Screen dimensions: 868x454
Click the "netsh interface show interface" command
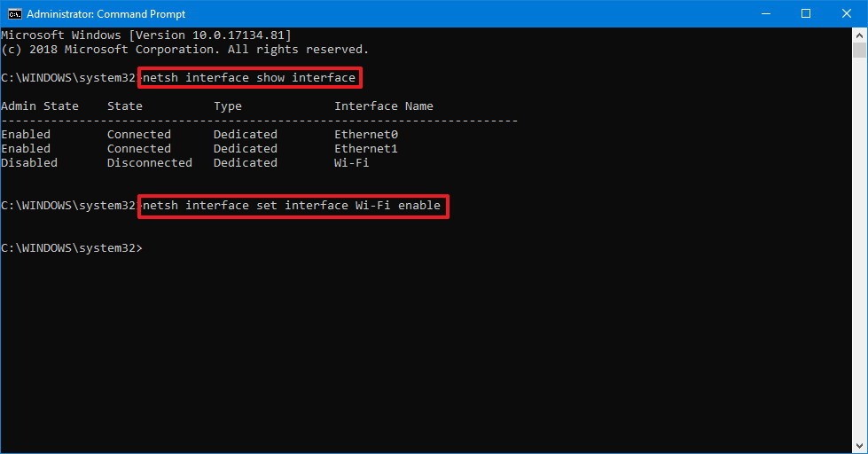[x=249, y=78]
